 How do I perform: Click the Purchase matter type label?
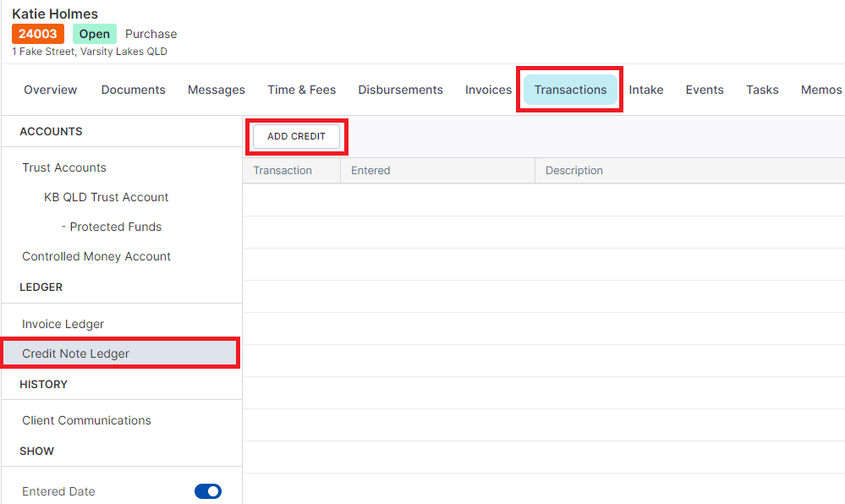pos(151,34)
